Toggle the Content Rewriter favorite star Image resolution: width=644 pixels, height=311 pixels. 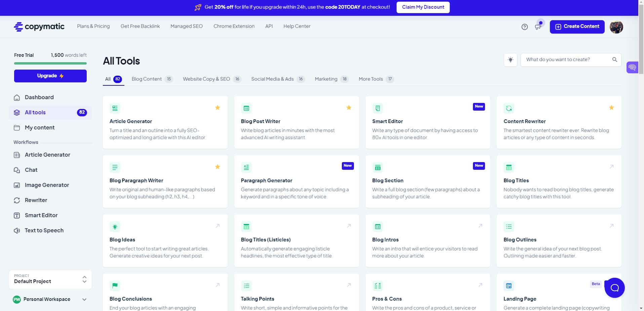[611, 108]
